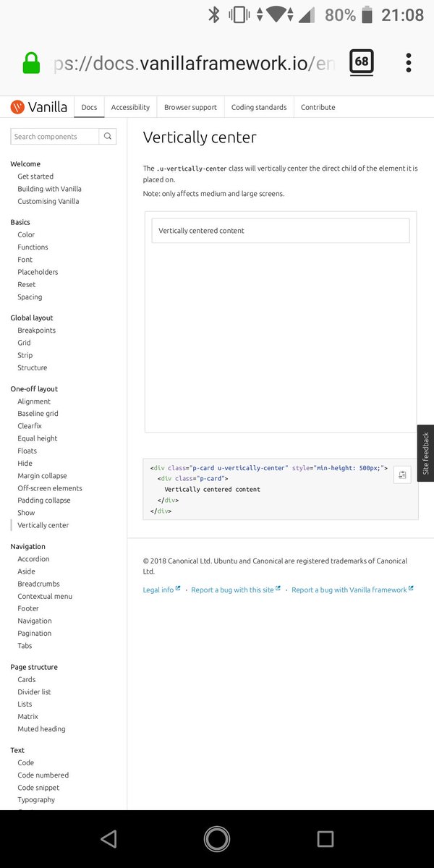Tap the Android recent apps button
This screenshot has height=868, width=434.
(325, 839)
